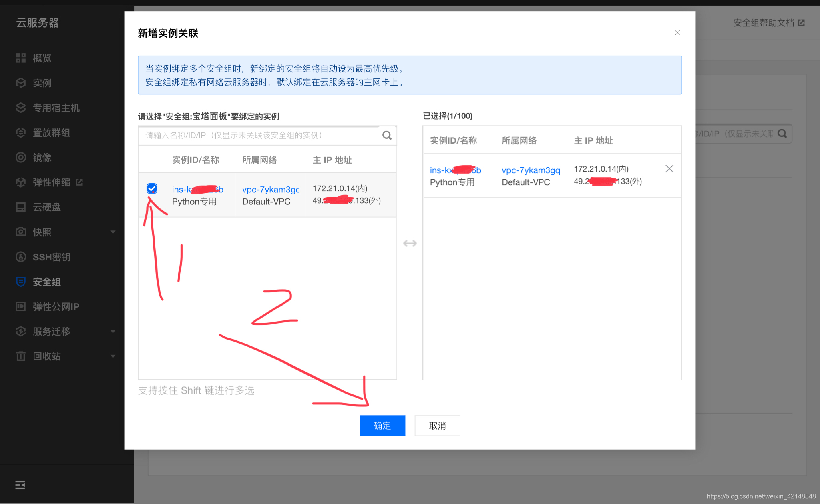Open 云硬盘 menu item
Screen dimensions: 820x504
(x=47, y=207)
